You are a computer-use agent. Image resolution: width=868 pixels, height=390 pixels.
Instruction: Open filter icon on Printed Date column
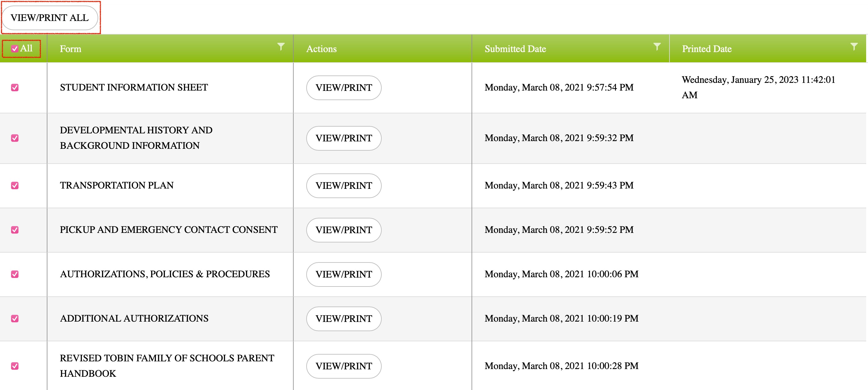pyautogui.click(x=854, y=47)
